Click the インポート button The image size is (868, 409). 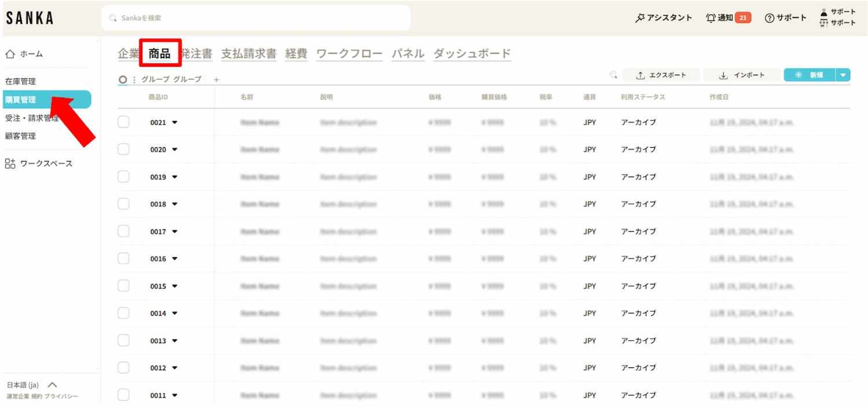pos(742,75)
